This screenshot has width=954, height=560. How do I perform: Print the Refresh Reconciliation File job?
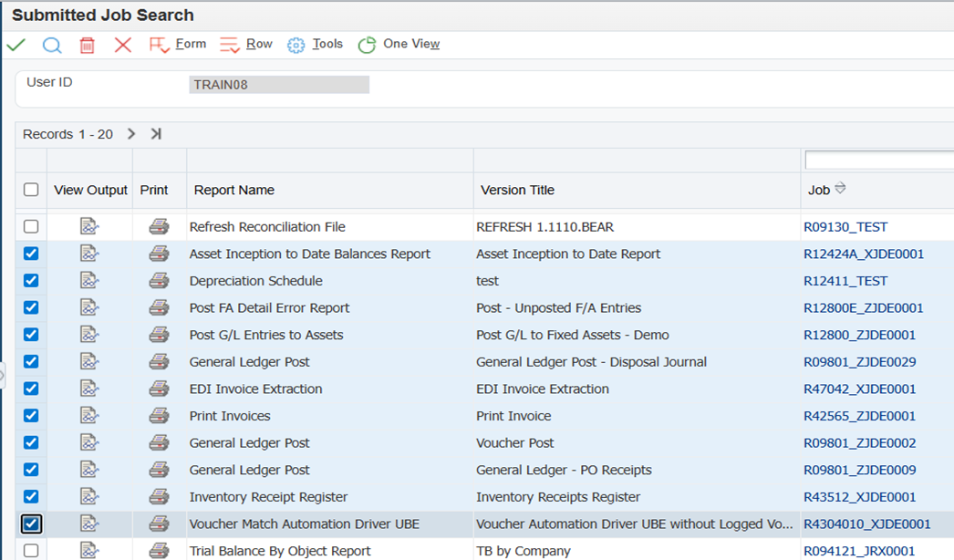click(x=159, y=226)
